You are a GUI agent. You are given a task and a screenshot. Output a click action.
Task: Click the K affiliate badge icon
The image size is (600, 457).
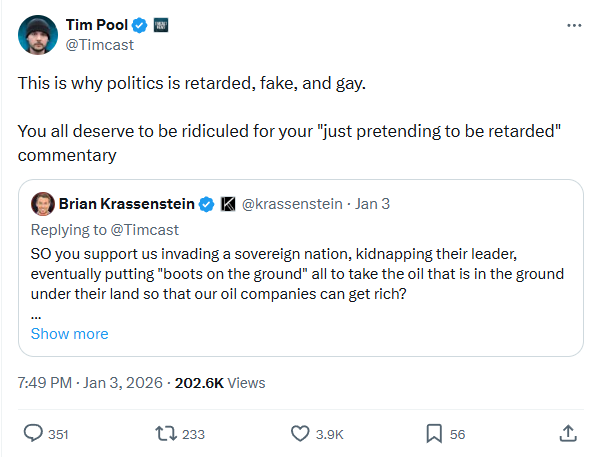tap(228, 204)
